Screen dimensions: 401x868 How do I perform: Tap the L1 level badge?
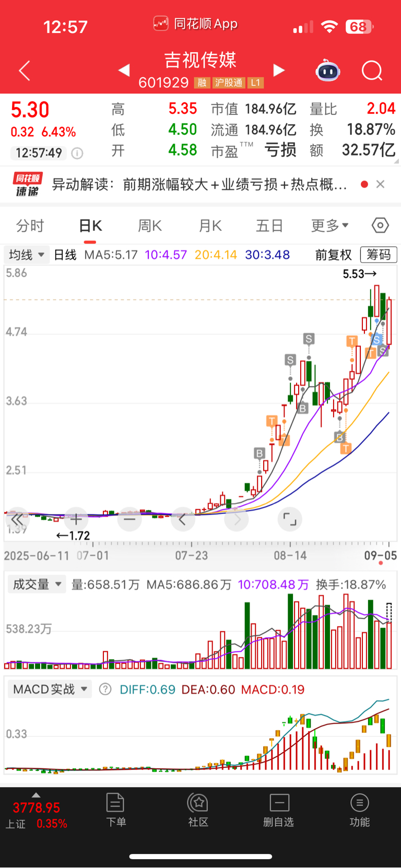pos(255,83)
